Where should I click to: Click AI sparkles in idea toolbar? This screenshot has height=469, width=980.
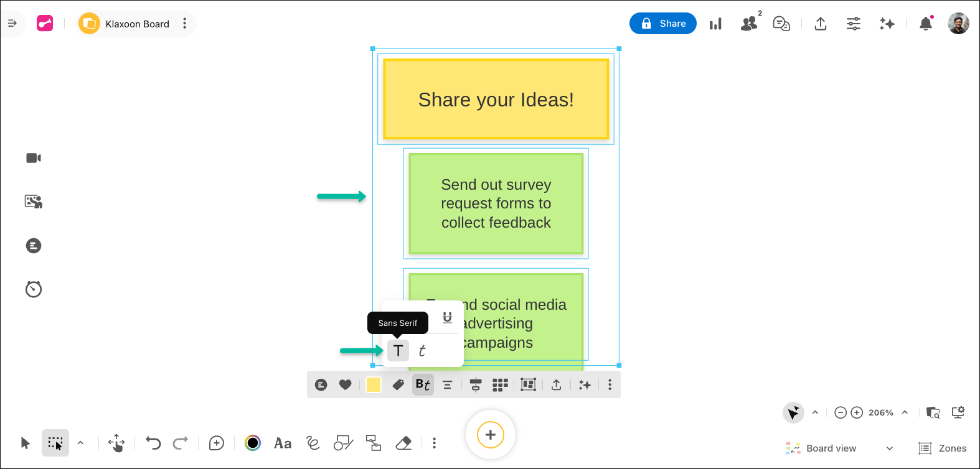(585, 385)
